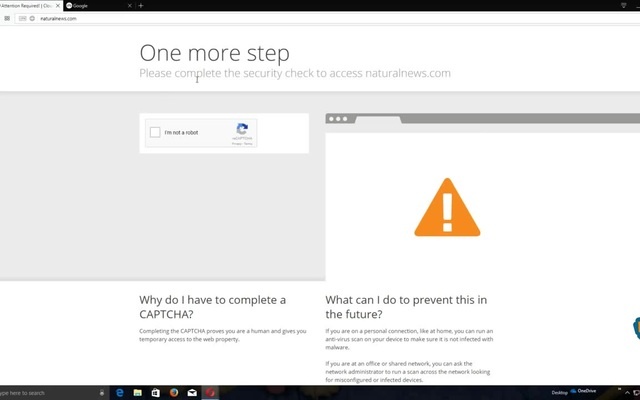Screen dimensions: 640x400
Task: Click the 'Please complete the security check' subtitle
Action: (x=295, y=73)
